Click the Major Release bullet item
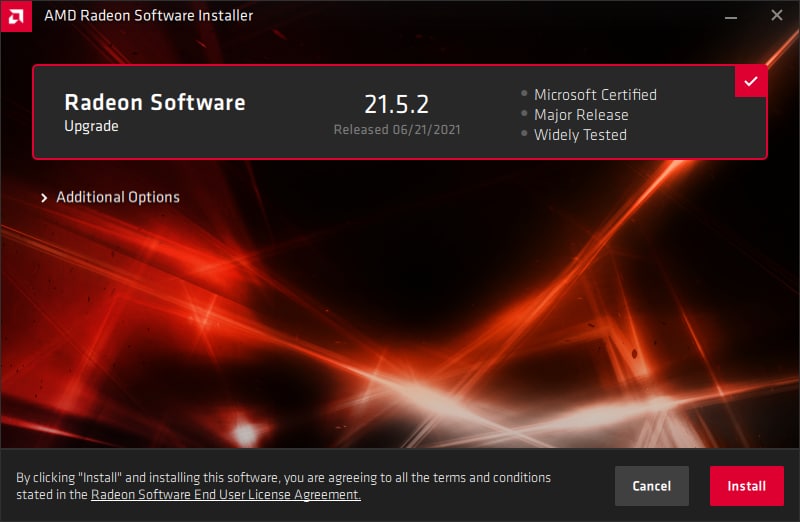This screenshot has height=522, width=800. pyautogui.click(x=581, y=115)
